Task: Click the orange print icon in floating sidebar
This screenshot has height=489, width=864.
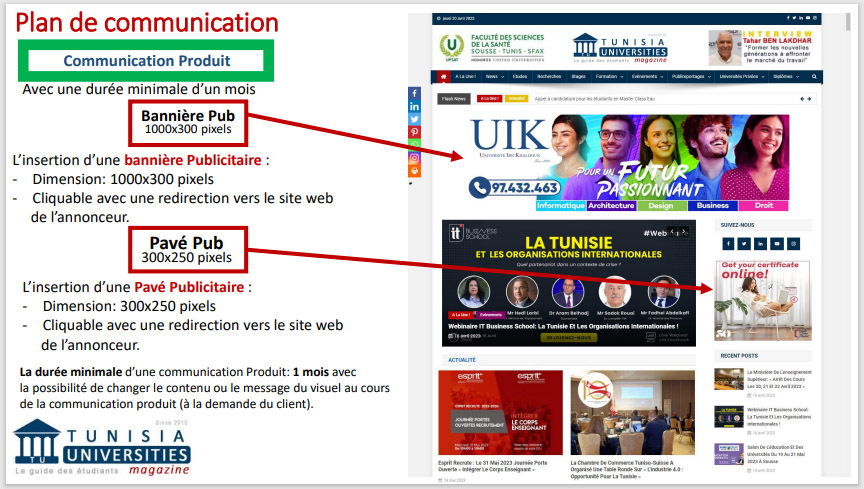Action: 415,171
